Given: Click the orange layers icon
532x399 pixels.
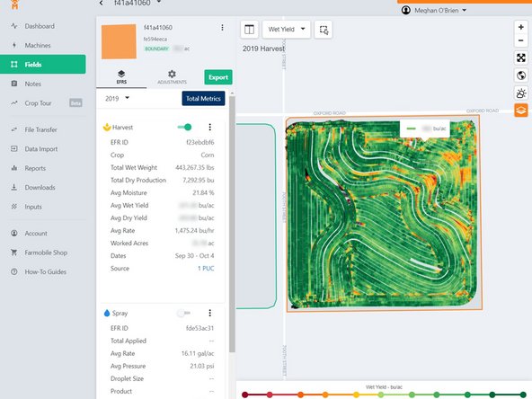Looking at the screenshot, I should tap(521, 111).
